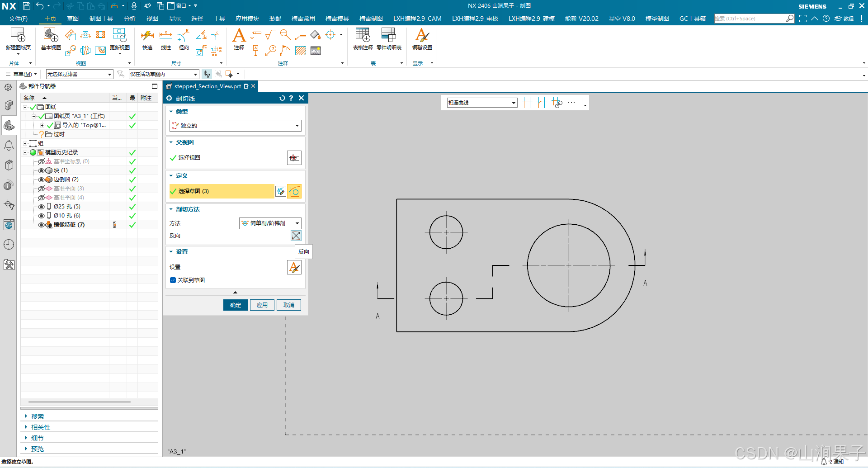
Task: Click the 取消 button
Action: (x=289, y=305)
